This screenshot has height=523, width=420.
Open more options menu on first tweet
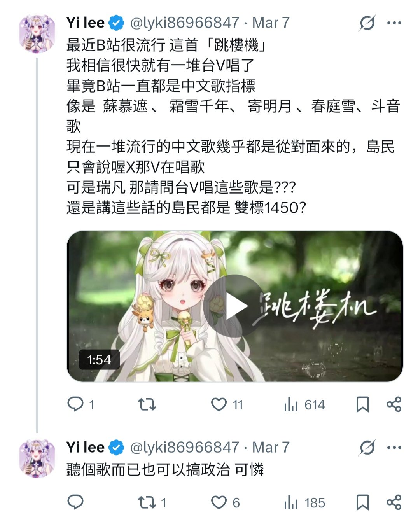394,23
